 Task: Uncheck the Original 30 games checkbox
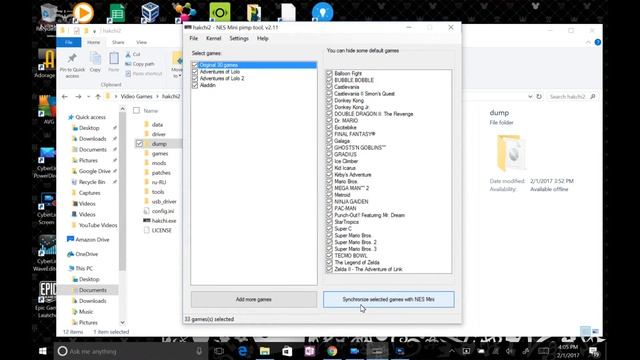coord(195,65)
